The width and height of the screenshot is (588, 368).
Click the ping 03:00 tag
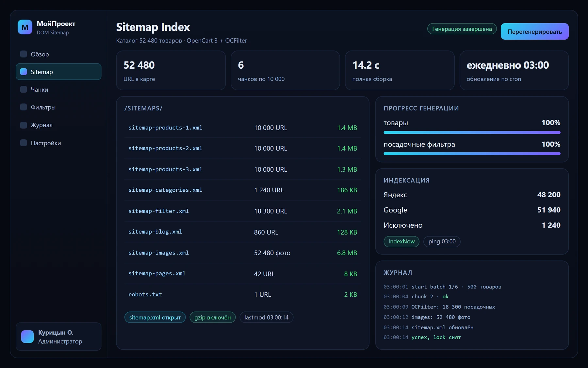(442, 241)
